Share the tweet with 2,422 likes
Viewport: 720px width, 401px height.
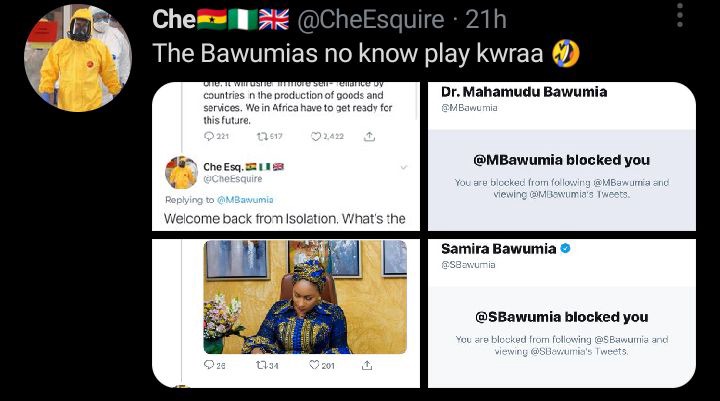(369, 136)
